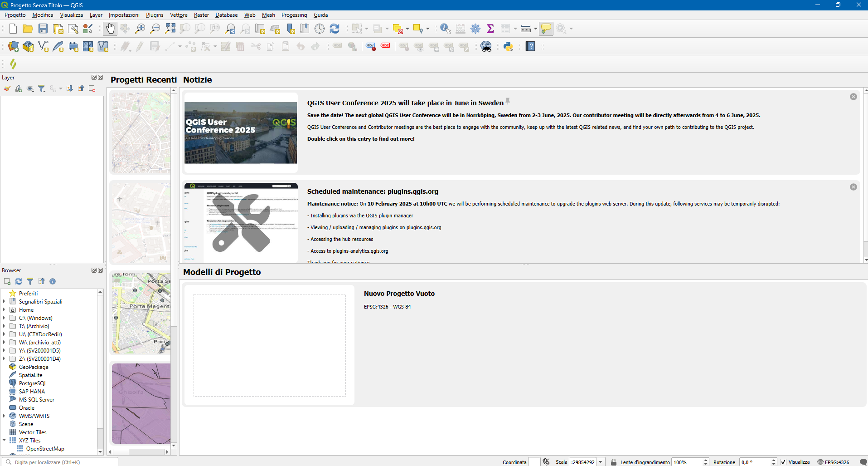Click EPSG:4326 CRS button in status bar
Screen dimensions: 868x466
tap(833, 462)
